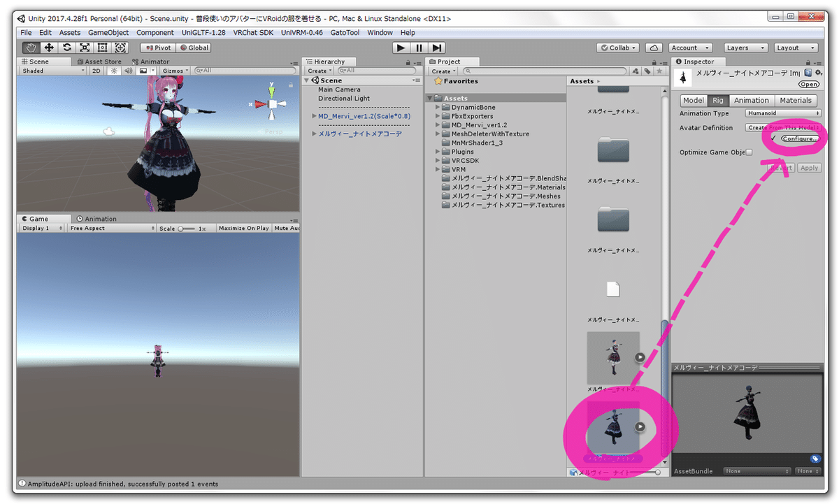Viewport: 839px width, 504px height.
Task: Toggle Mute Audio in Game view
Action: [286, 229]
